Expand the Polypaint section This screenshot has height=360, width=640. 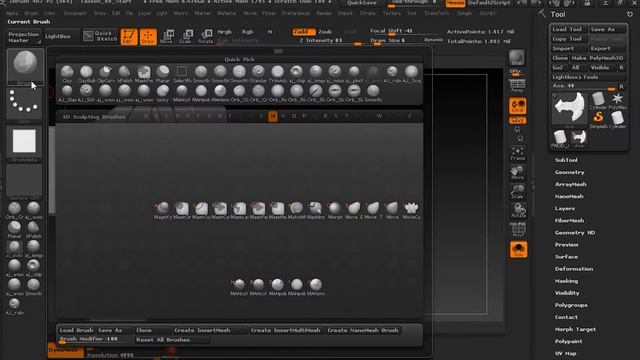(568, 341)
